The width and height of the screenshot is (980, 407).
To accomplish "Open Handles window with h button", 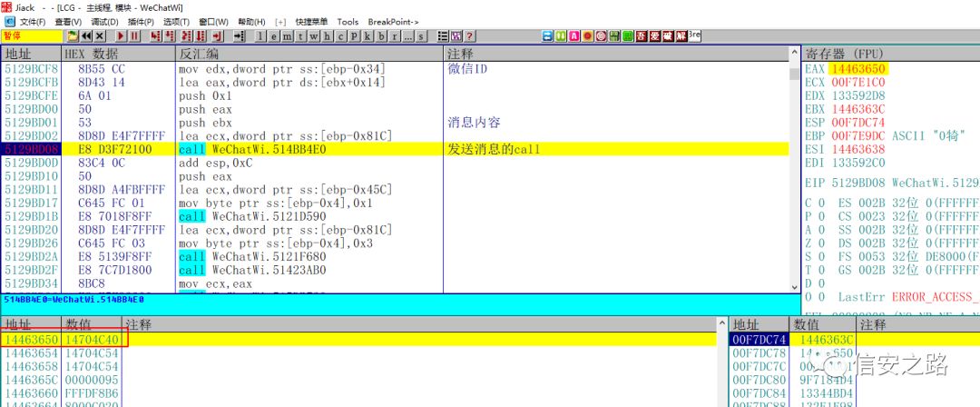I will [x=327, y=36].
